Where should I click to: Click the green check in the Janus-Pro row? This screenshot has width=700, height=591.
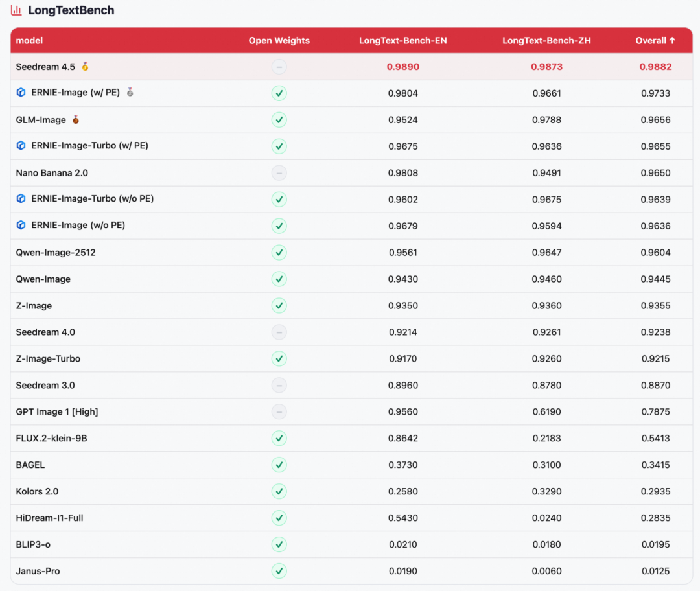tap(279, 571)
